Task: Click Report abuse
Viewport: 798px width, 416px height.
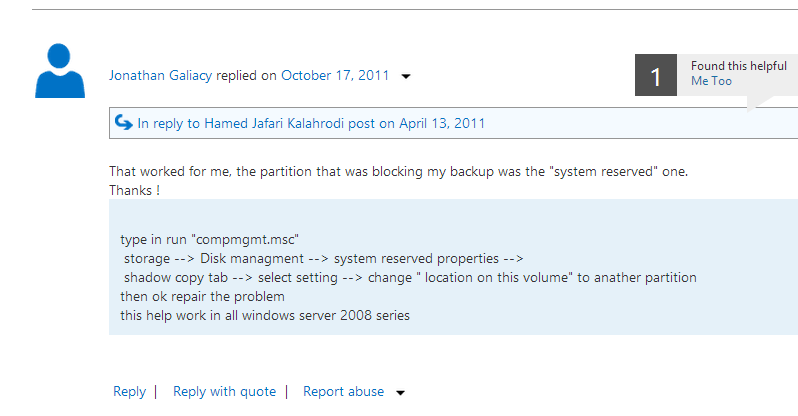Action: tap(343, 392)
